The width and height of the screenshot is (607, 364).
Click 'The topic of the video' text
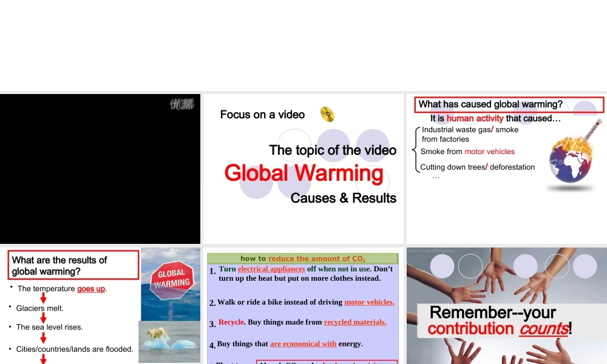tap(333, 150)
